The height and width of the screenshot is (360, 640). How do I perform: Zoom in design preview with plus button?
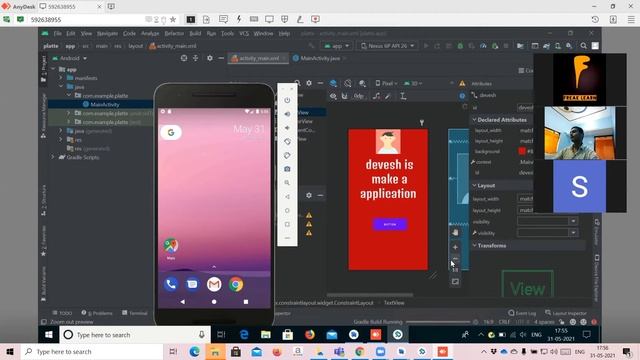point(455,247)
